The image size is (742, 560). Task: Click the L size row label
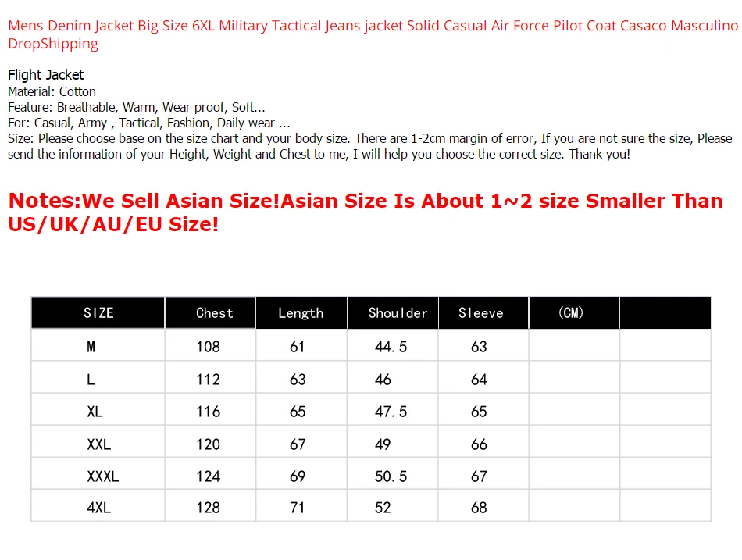tap(91, 380)
